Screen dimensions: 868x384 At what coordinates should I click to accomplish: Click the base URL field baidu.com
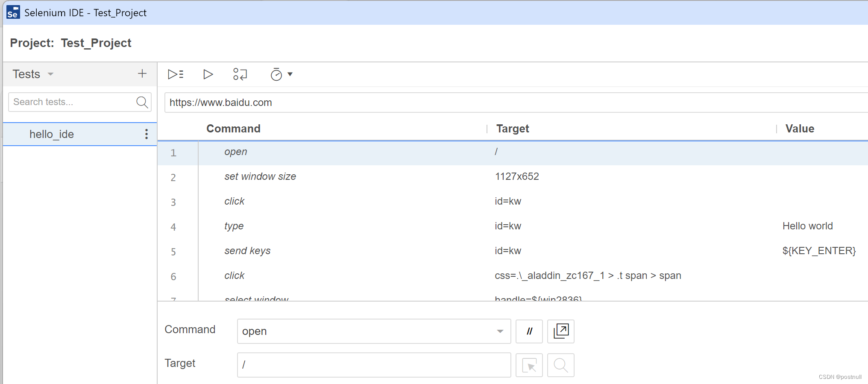(516, 103)
